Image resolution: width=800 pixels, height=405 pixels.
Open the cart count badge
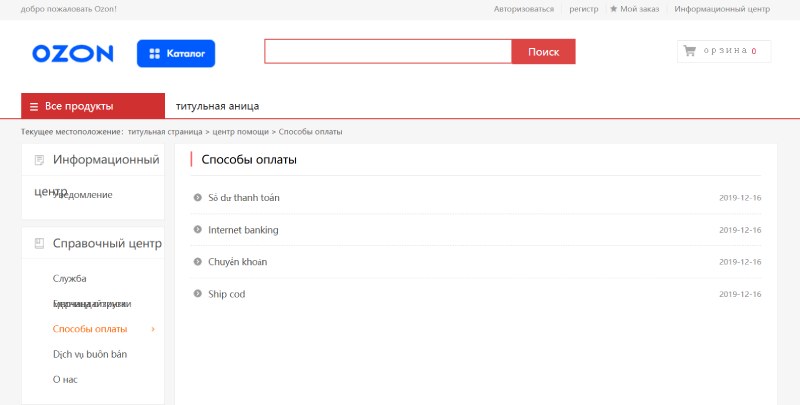click(754, 51)
